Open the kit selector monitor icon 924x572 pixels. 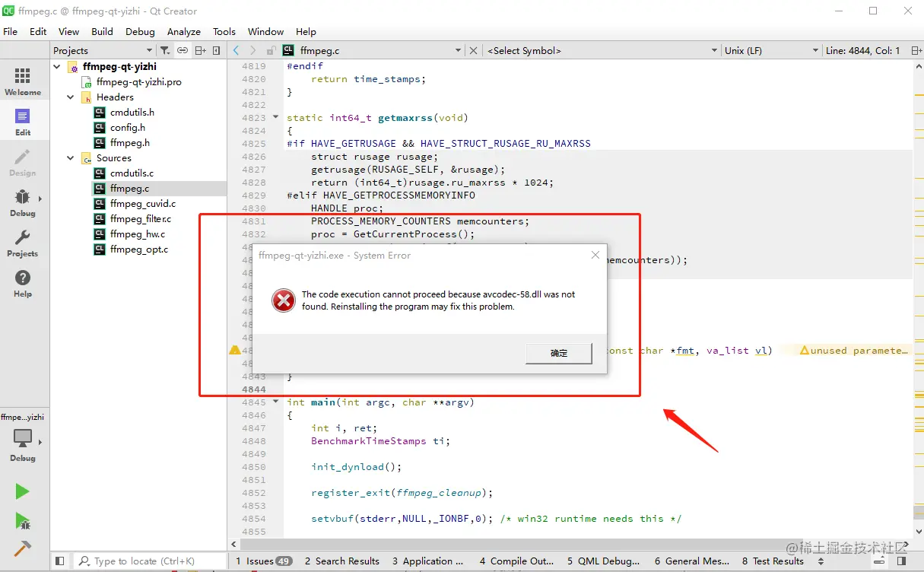coord(23,439)
